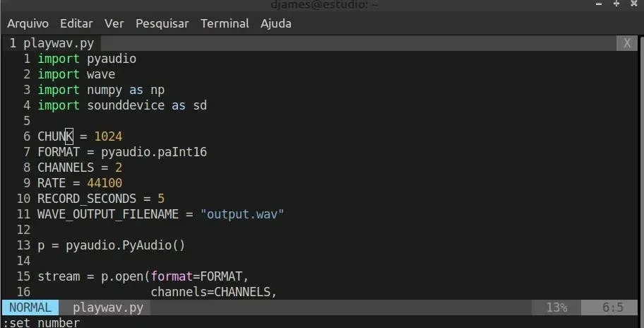Click the FORMAT variable on line 7

tap(59, 152)
